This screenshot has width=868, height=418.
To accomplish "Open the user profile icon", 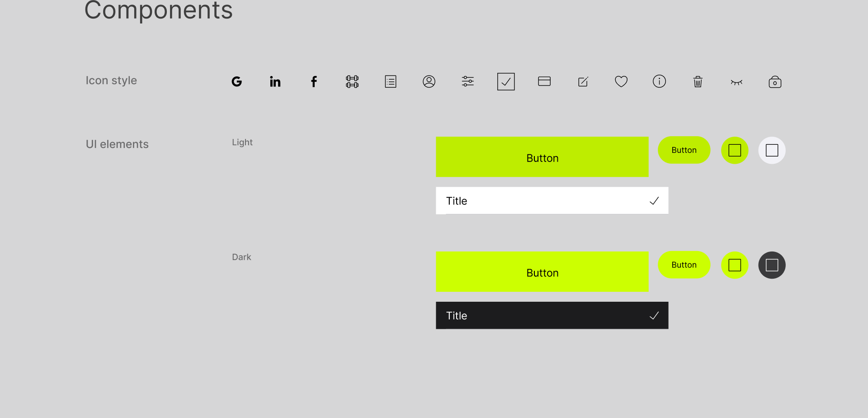I will point(429,81).
